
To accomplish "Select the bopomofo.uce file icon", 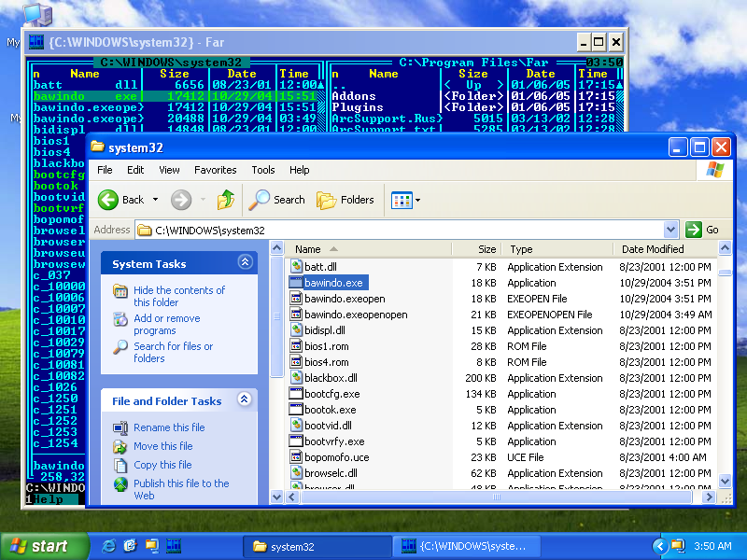I will pos(296,457).
